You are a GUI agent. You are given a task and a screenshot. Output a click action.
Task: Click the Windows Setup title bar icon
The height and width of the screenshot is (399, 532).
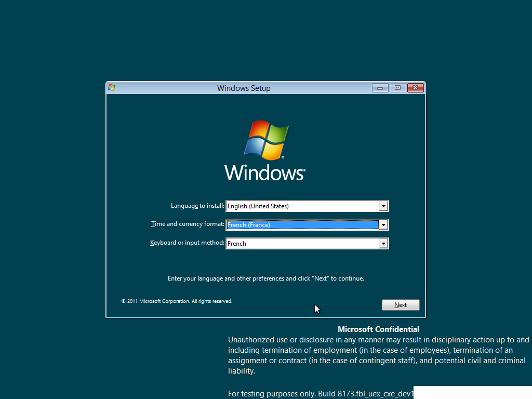pos(112,88)
